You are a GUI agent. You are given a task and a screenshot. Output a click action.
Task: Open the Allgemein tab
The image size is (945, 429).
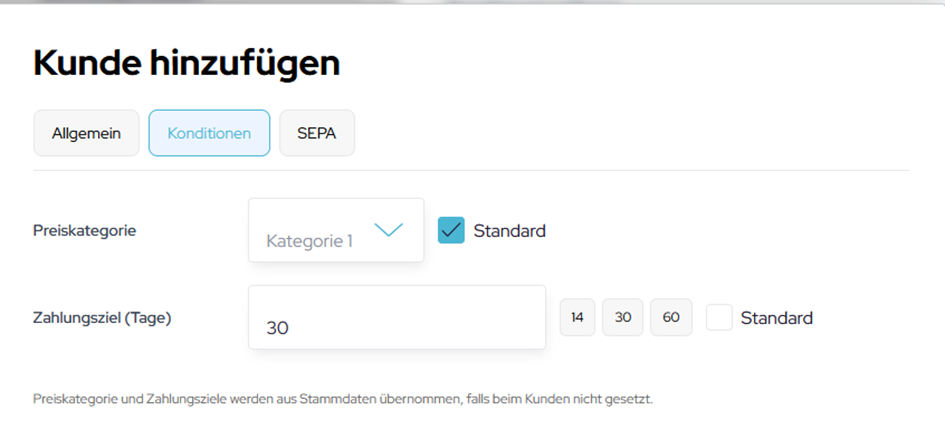86,134
